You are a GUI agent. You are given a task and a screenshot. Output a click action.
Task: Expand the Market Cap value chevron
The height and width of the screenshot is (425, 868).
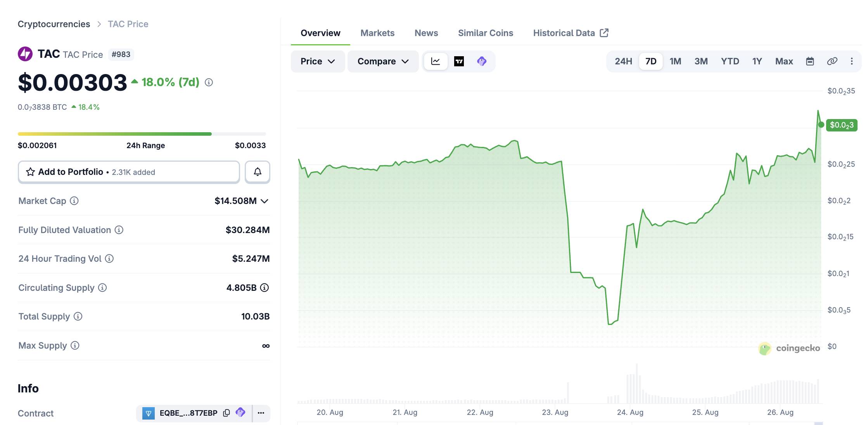pos(265,201)
